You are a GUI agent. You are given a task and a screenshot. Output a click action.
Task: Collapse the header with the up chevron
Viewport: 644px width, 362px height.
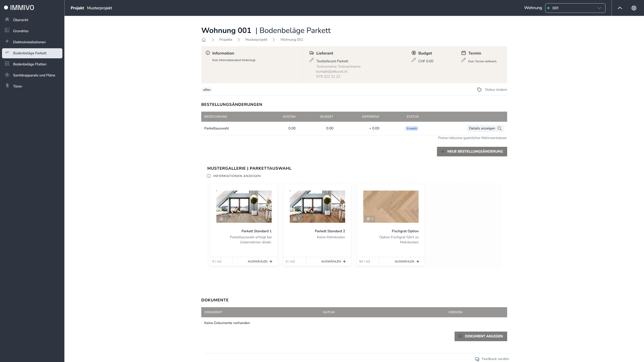coord(620,8)
